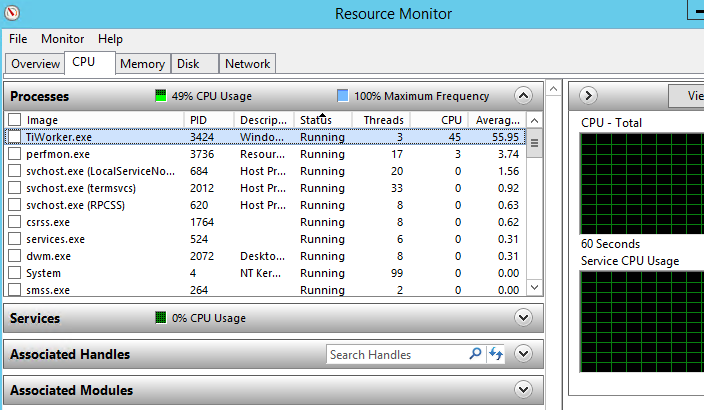
Task: Click the process list scroll-up arrow
Action: coord(534,120)
